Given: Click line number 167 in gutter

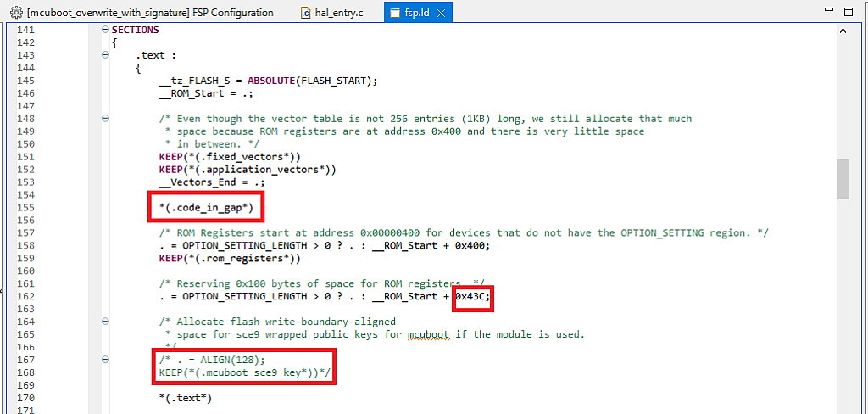Looking at the screenshot, I should [25, 360].
